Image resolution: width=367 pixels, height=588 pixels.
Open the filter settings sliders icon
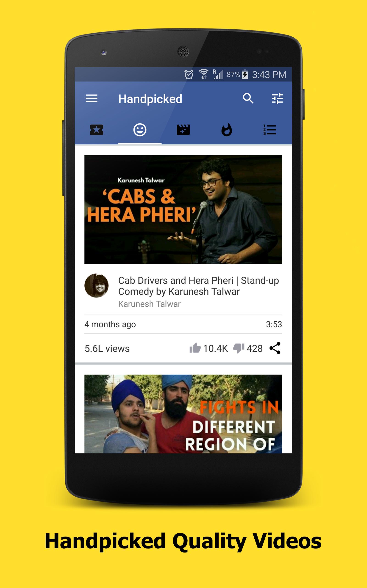pyautogui.click(x=277, y=98)
